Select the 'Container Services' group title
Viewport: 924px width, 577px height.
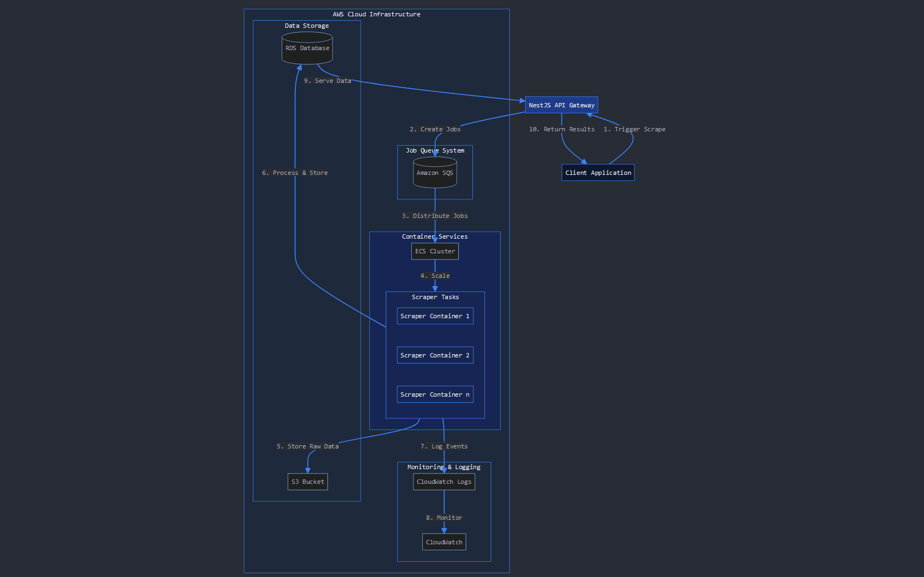(435, 236)
